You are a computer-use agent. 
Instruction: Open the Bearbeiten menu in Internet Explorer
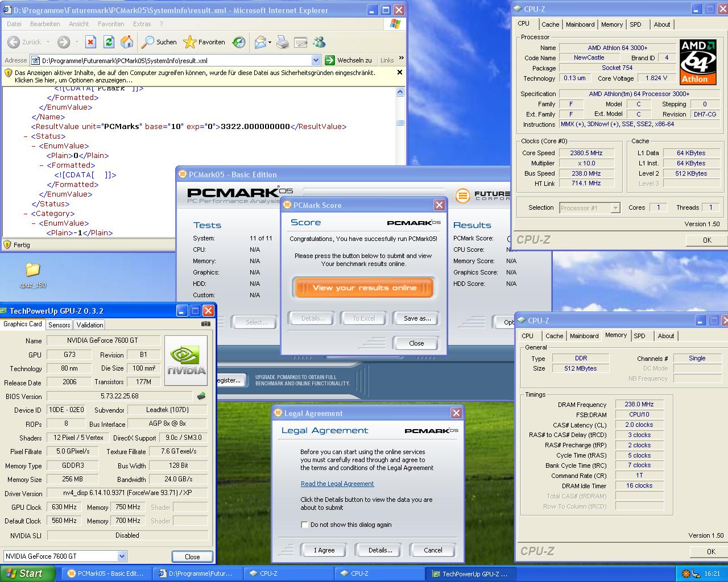click(45, 24)
